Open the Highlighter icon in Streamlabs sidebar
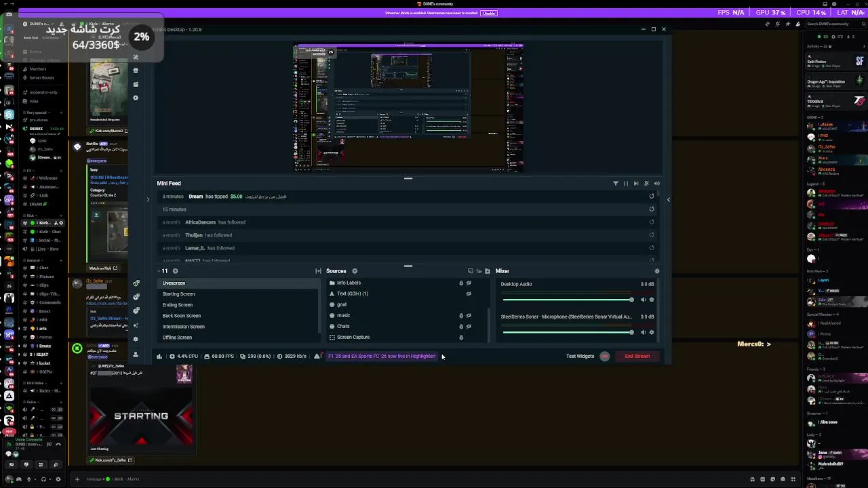The height and width of the screenshot is (488, 868). click(136, 84)
